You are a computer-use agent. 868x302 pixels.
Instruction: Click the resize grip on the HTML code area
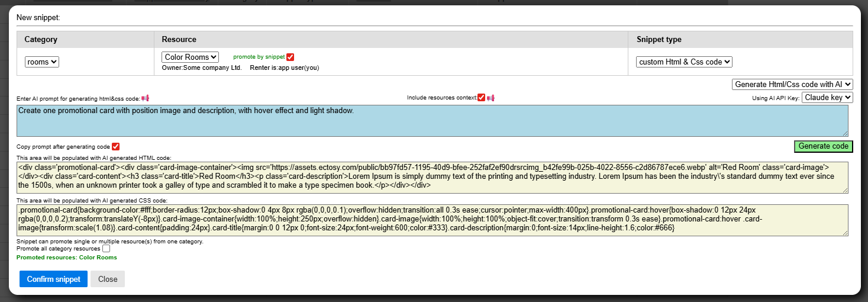(845, 190)
